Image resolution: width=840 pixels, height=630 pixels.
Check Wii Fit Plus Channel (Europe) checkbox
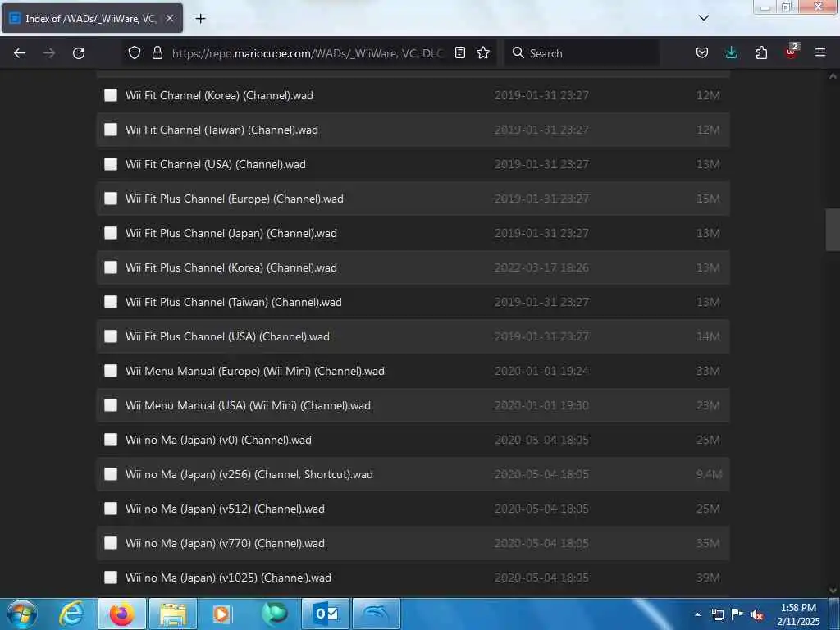coord(111,199)
